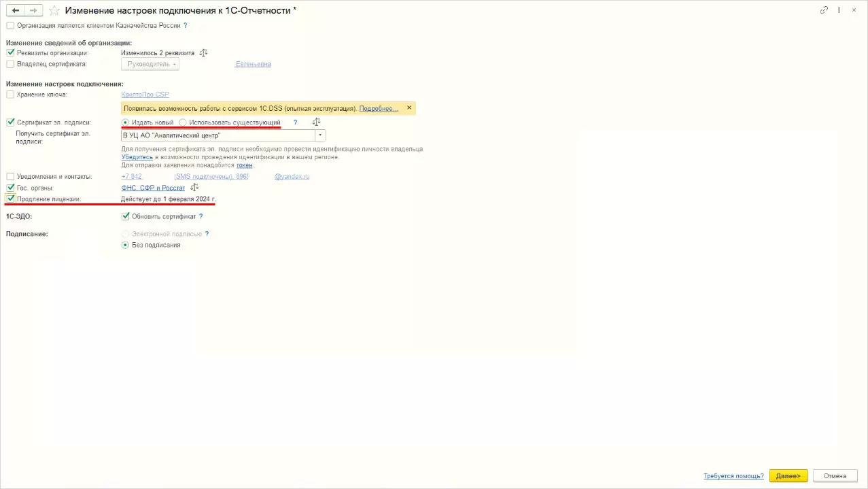This screenshot has width=868, height=489.
Task: Copy link to this form with the chain icon
Action: click(824, 10)
